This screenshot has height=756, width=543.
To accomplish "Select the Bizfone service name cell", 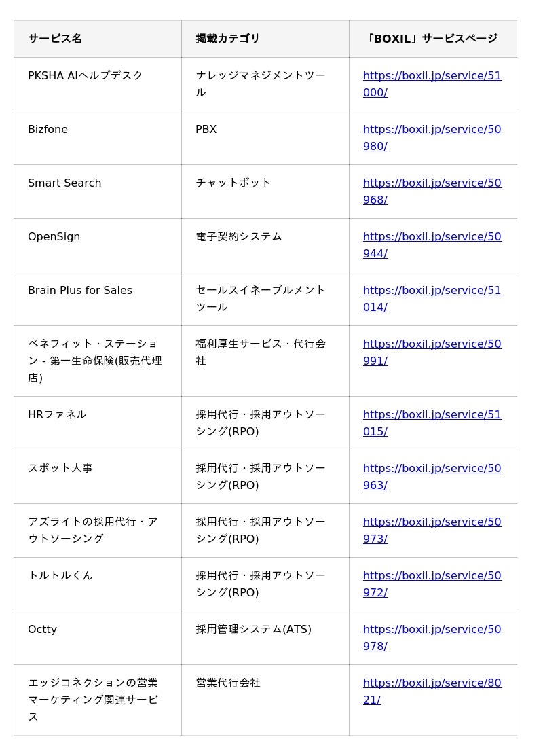I will pos(98,138).
